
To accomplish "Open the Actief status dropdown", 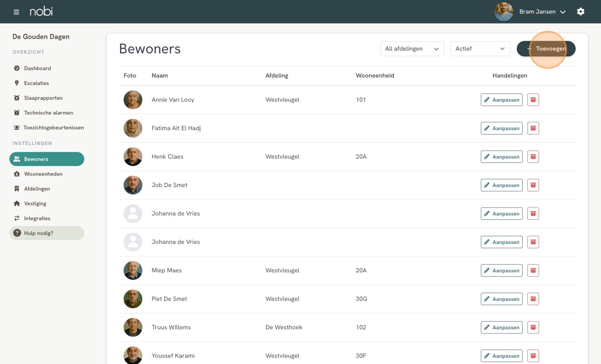I will [480, 49].
